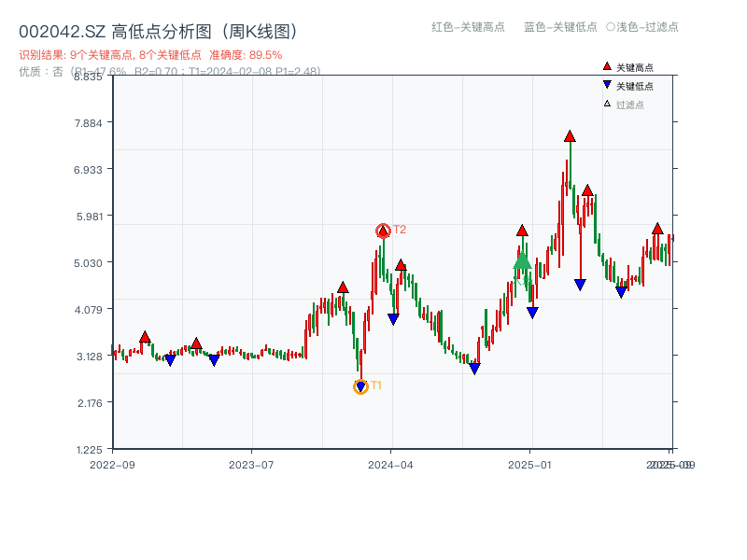Select the red 关键高点 triangle legend icon

(x=607, y=65)
